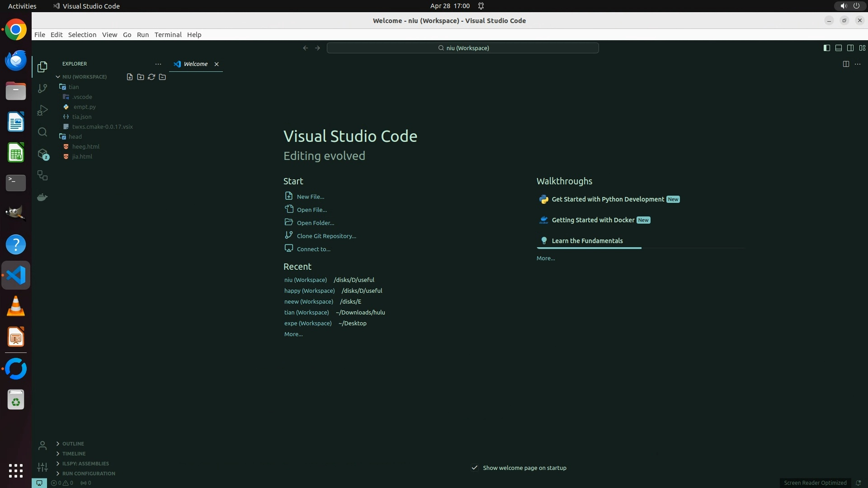
Task: Click the niu (Workspace) command search box
Action: tap(462, 48)
